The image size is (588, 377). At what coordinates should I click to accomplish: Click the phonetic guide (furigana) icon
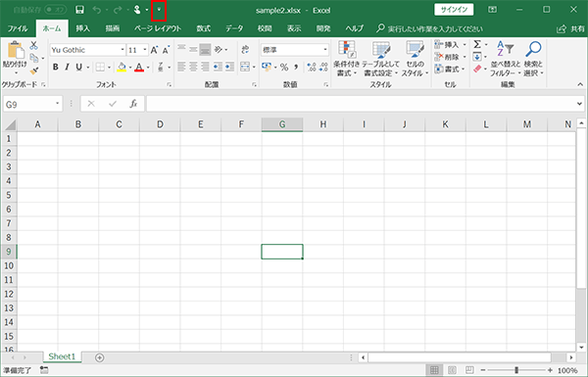coord(161,68)
